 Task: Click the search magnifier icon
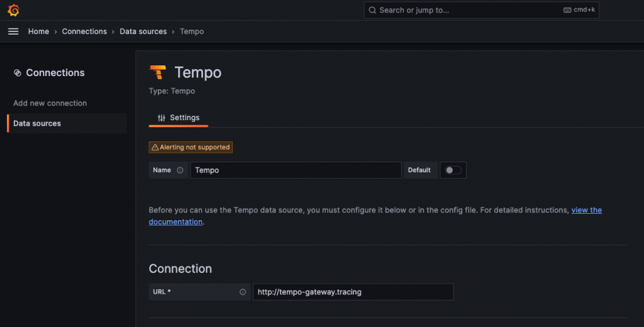point(372,10)
